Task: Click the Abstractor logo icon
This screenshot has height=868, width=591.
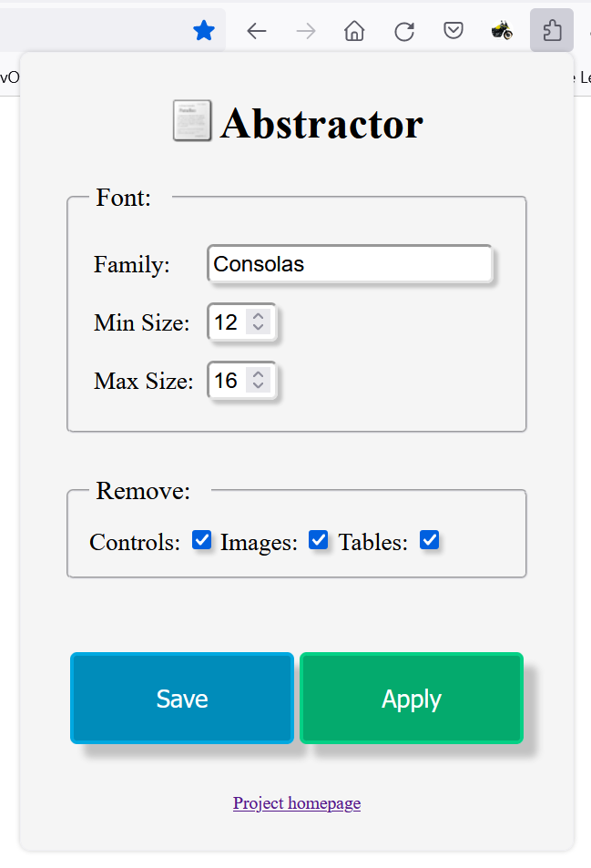Action: pos(192,121)
